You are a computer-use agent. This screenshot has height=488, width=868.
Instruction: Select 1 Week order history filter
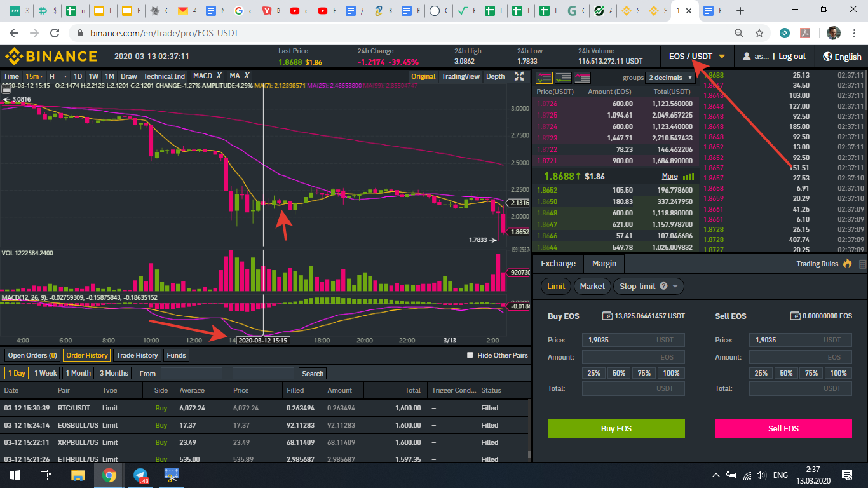[46, 373]
